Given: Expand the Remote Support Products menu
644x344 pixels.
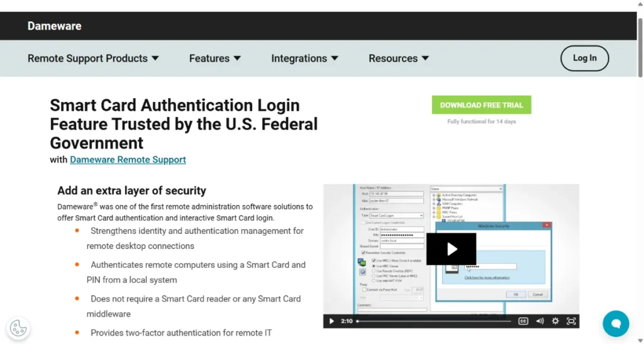Looking at the screenshot, I should tap(93, 58).
